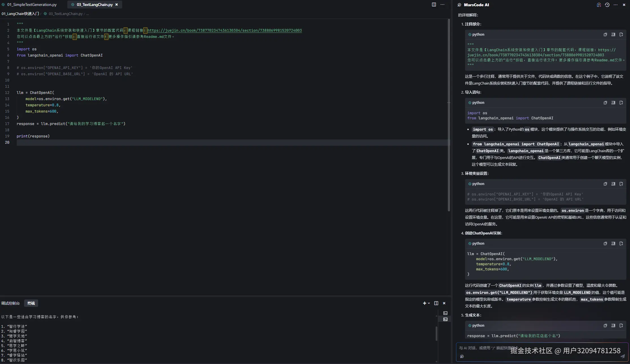
Task: Close the 03_TextLangChain.py tab
Action: 117,5
